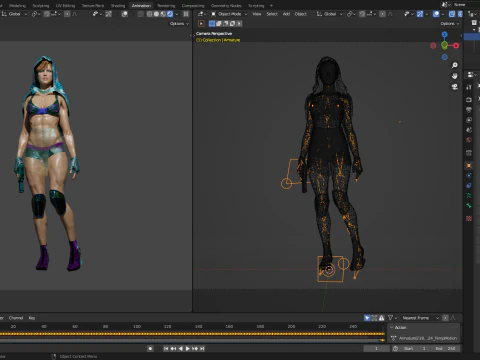Open Object Constraints properties tab
480x360 pixels.
pyautogui.click(x=469, y=185)
